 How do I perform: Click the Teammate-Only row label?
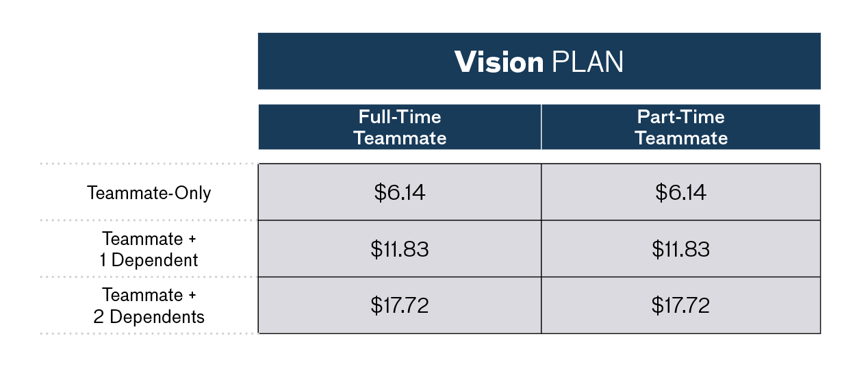[149, 193]
